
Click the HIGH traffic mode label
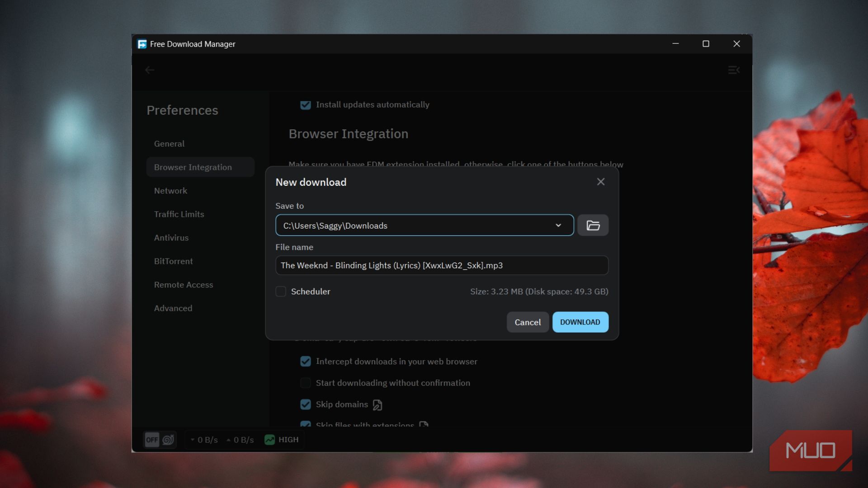click(288, 440)
